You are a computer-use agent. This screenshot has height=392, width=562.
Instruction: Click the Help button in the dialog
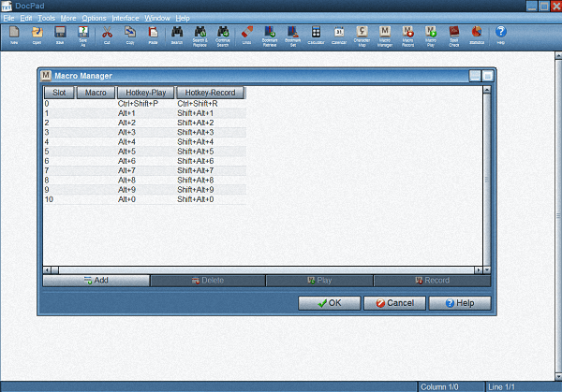click(460, 303)
